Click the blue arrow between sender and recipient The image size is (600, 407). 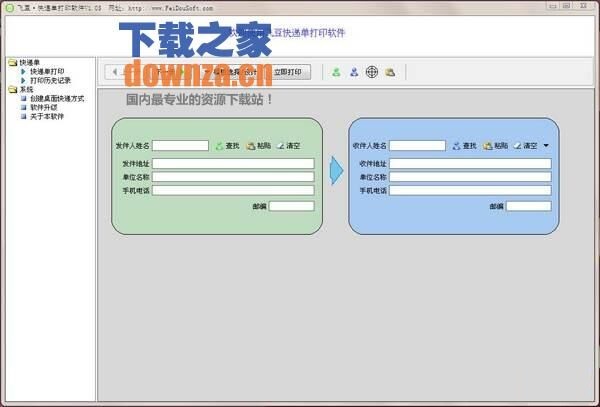(336, 171)
